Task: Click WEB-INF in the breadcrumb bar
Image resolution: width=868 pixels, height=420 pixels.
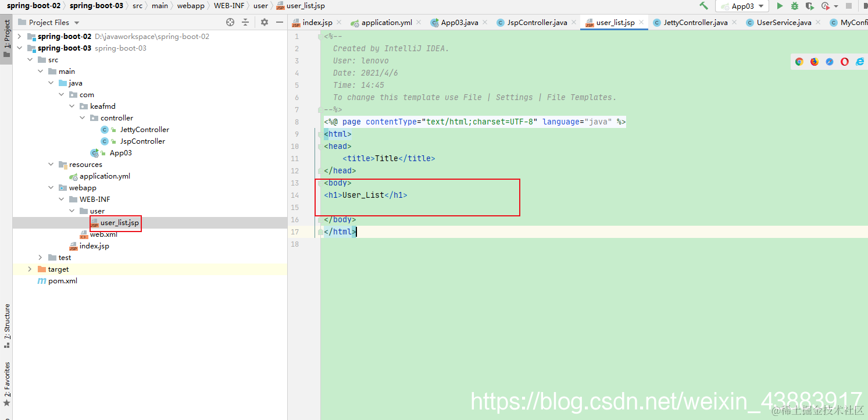Action: tap(229, 5)
